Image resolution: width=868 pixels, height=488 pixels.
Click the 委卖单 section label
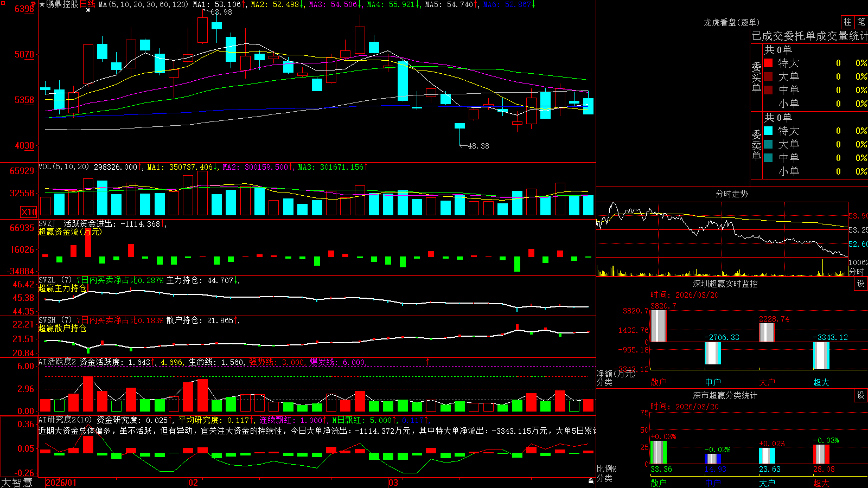(756, 145)
